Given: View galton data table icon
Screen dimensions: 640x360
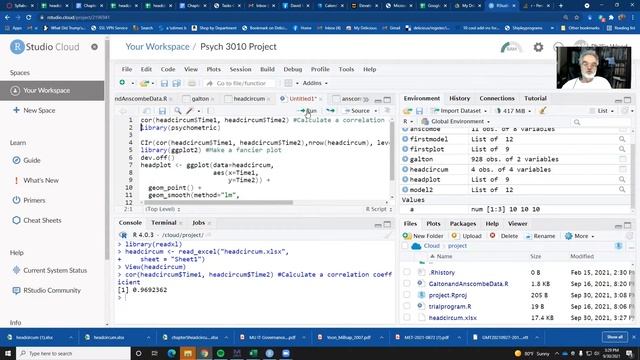Looking at the screenshot, I should pos(622,159).
